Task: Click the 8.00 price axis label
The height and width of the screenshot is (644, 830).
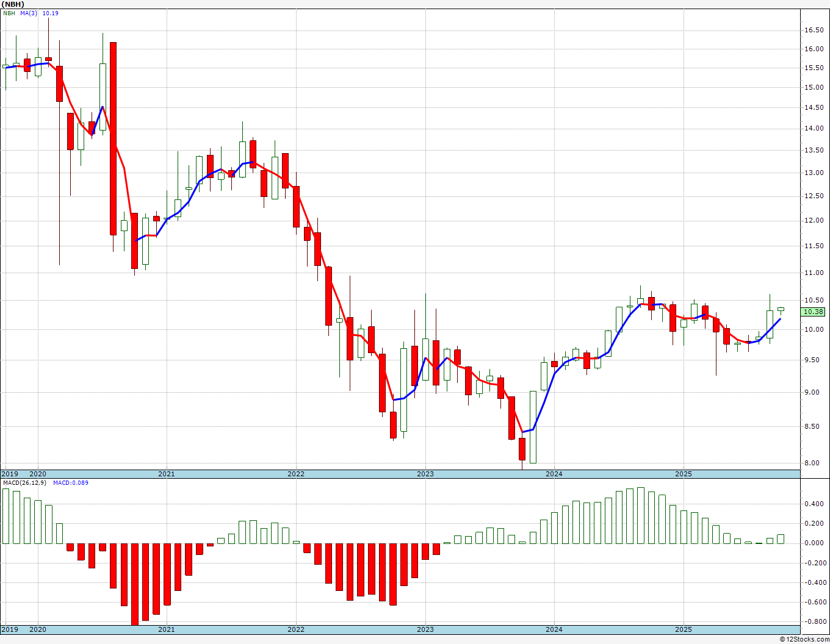Action: tap(813, 463)
